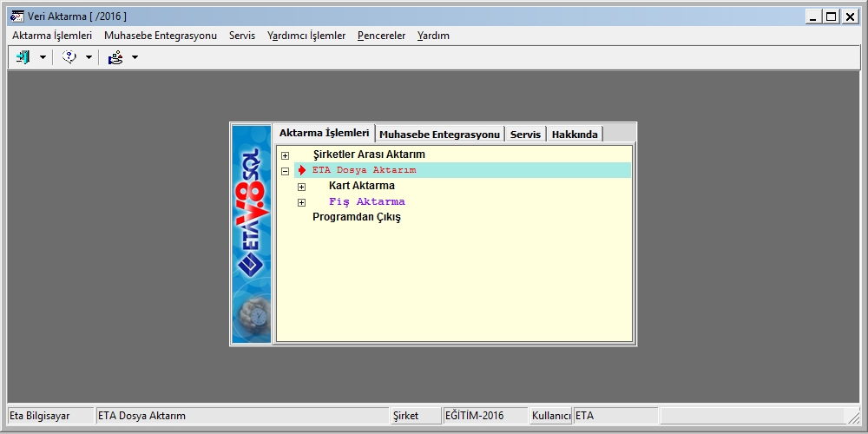Image resolution: width=868 pixels, height=434 pixels.
Task: Switch to the Hakkında tab
Action: [575, 135]
